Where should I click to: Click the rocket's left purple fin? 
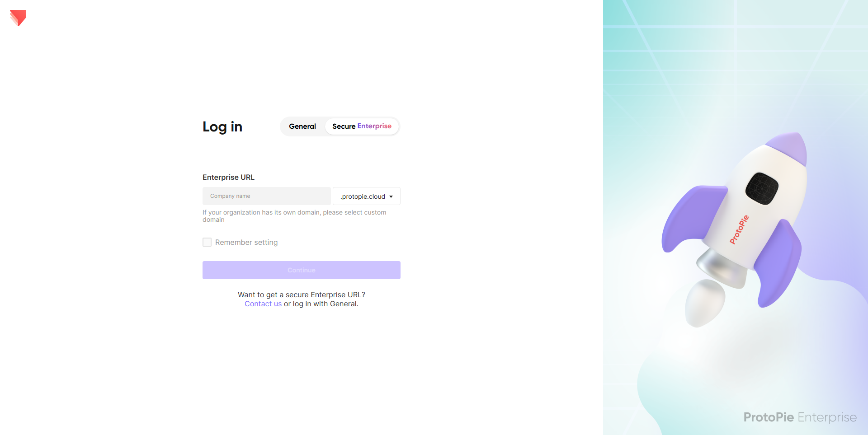pos(689,217)
